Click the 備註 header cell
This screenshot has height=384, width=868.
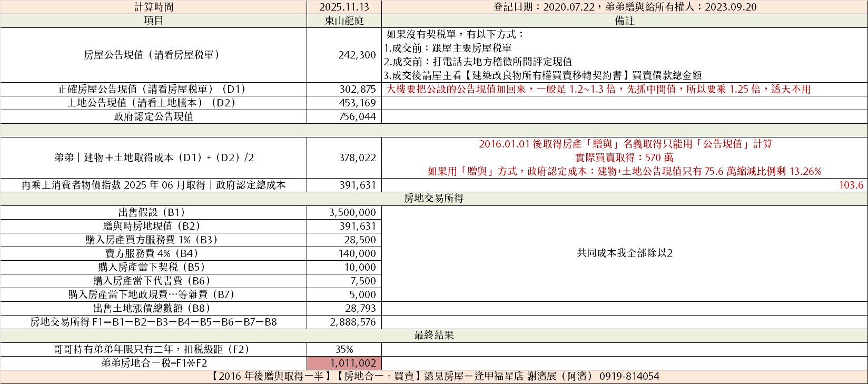pyautogui.click(x=624, y=21)
